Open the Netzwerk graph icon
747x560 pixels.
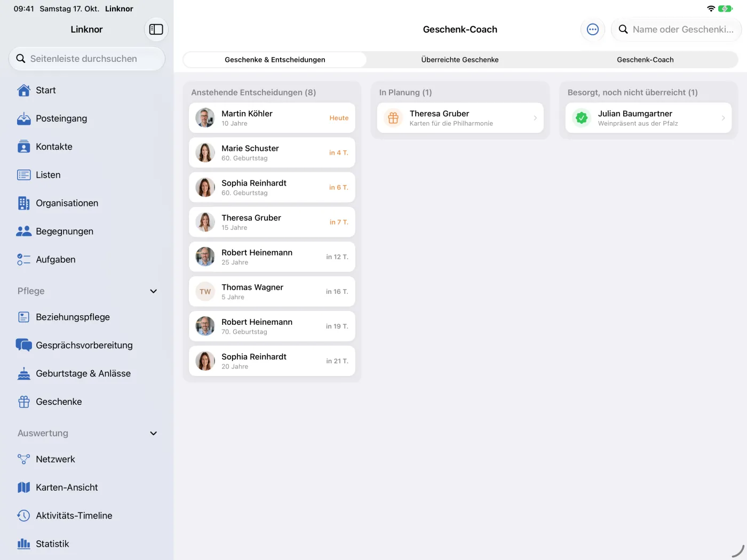click(x=24, y=459)
